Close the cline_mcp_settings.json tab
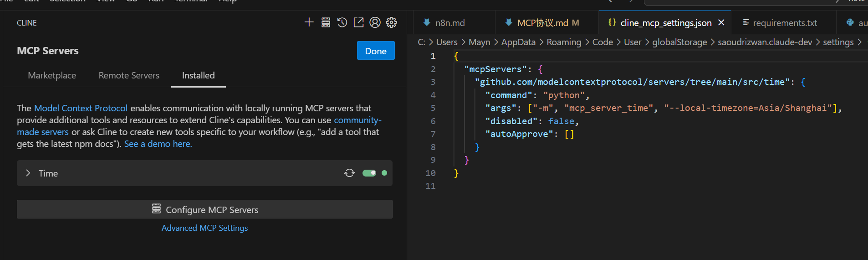The height and width of the screenshot is (260, 868). 721,22
